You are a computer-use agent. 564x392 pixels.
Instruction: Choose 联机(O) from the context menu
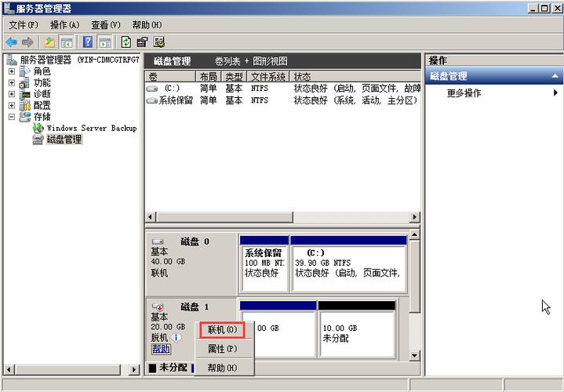click(x=222, y=330)
